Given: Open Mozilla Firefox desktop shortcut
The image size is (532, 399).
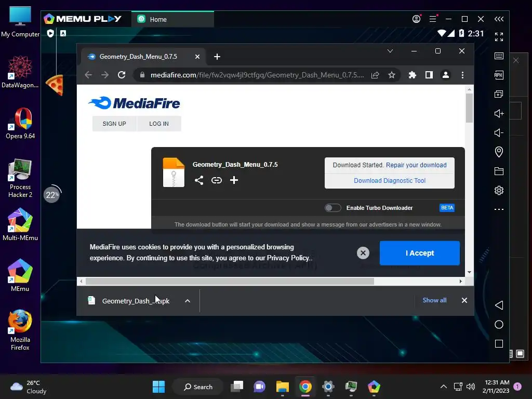Looking at the screenshot, I should (x=20, y=330).
